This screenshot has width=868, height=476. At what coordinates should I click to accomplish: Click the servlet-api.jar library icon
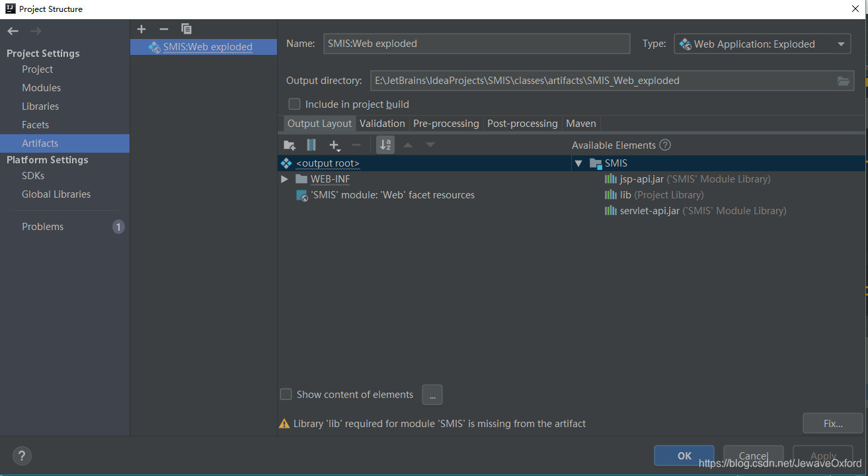click(x=611, y=211)
